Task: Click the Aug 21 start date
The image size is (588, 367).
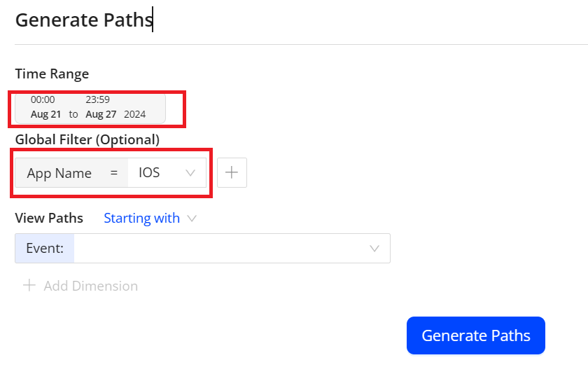Action: click(x=45, y=114)
